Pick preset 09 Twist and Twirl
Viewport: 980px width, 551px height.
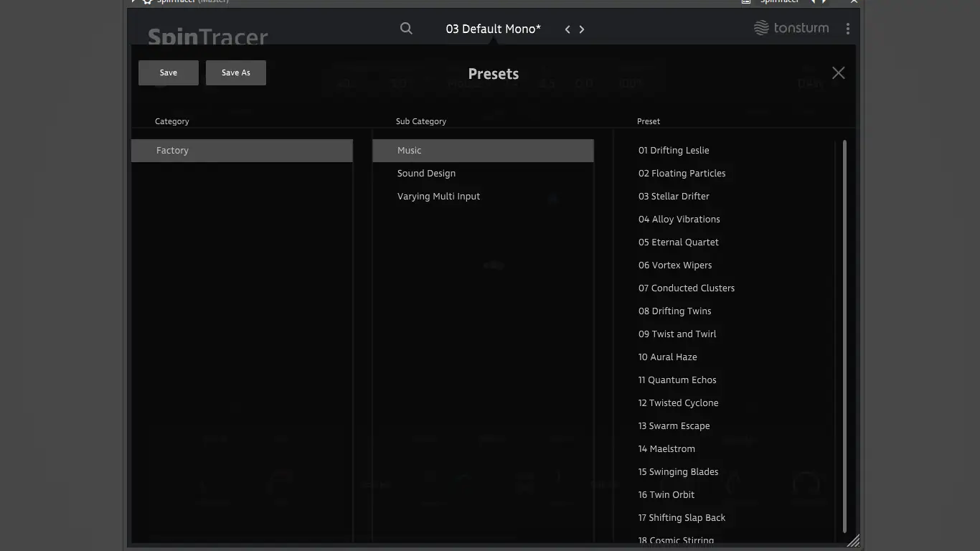coord(677,334)
